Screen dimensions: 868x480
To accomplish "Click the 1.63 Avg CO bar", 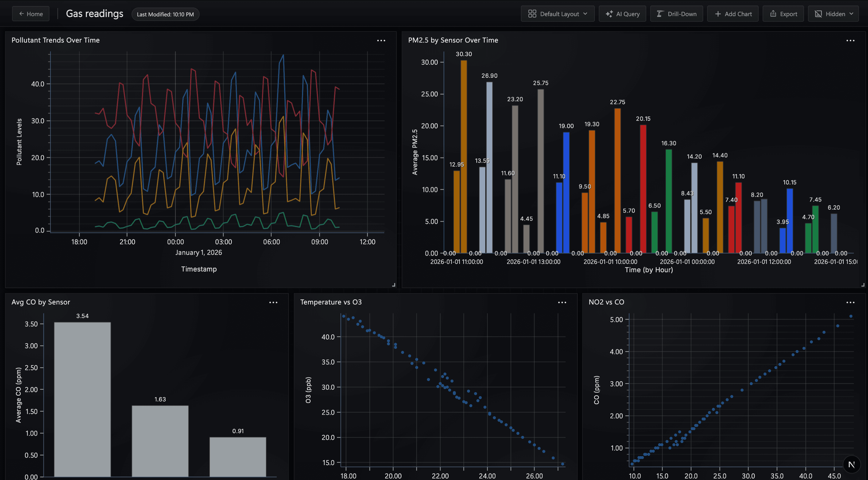I will click(x=160, y=441).
